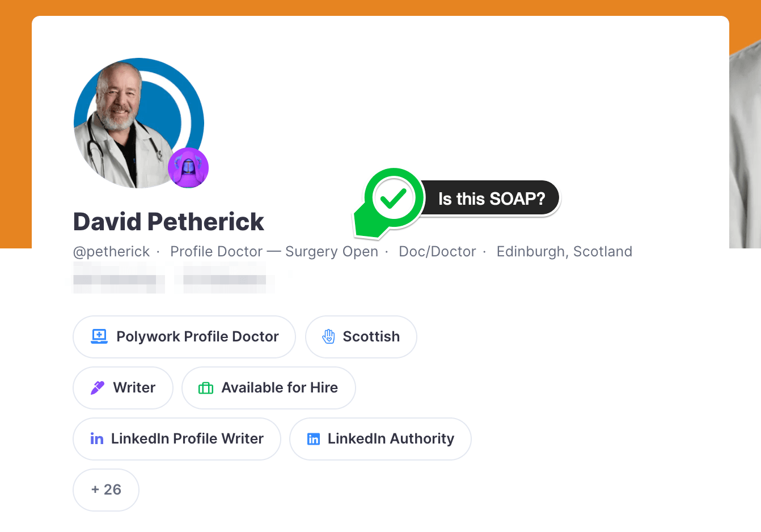Viewport: 761px width, 532px height.
Task: Click the hand heart icon beside Scottish
Action: coord(328,336)
